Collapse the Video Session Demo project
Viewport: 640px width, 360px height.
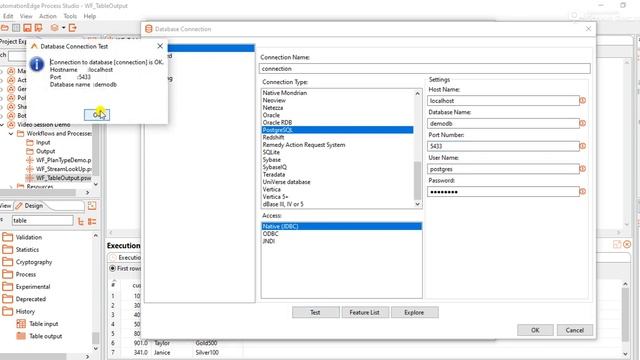pos(2,124)
